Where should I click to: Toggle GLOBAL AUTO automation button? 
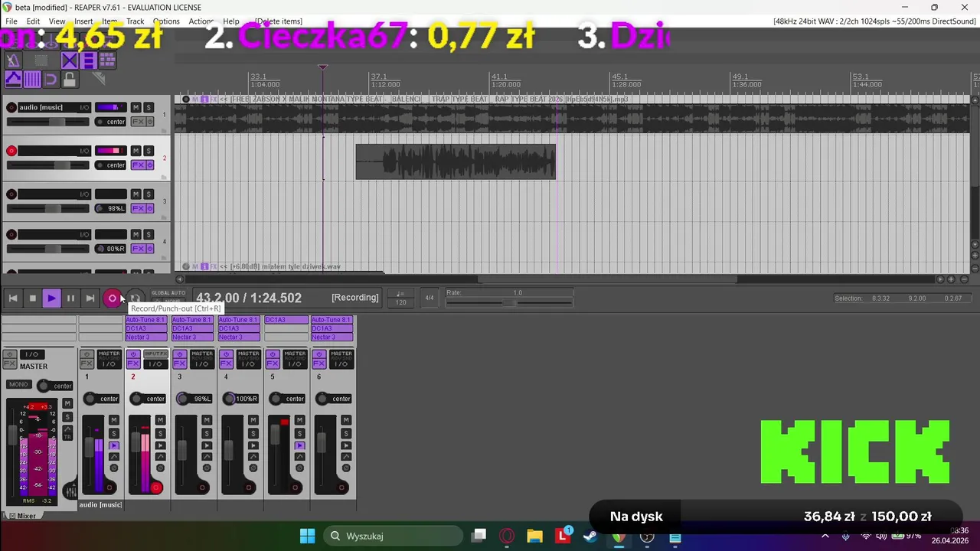pos(168,293)
